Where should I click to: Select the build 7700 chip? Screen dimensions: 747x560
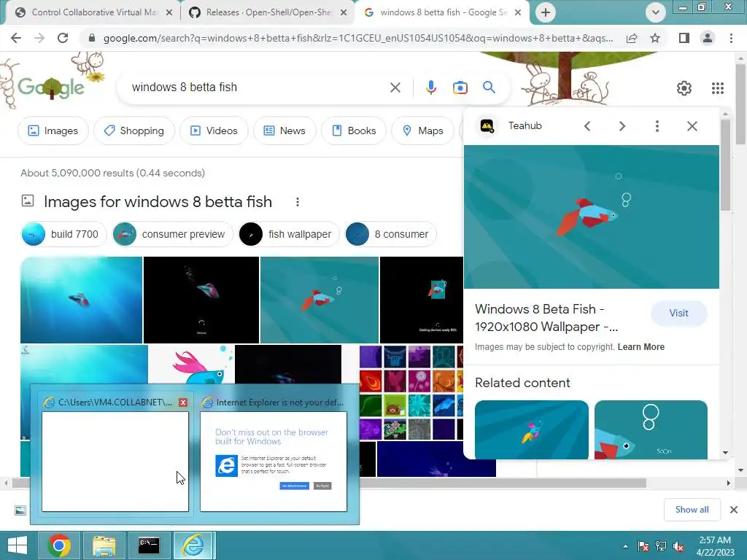pyautogui.click(x=64, y=234)
